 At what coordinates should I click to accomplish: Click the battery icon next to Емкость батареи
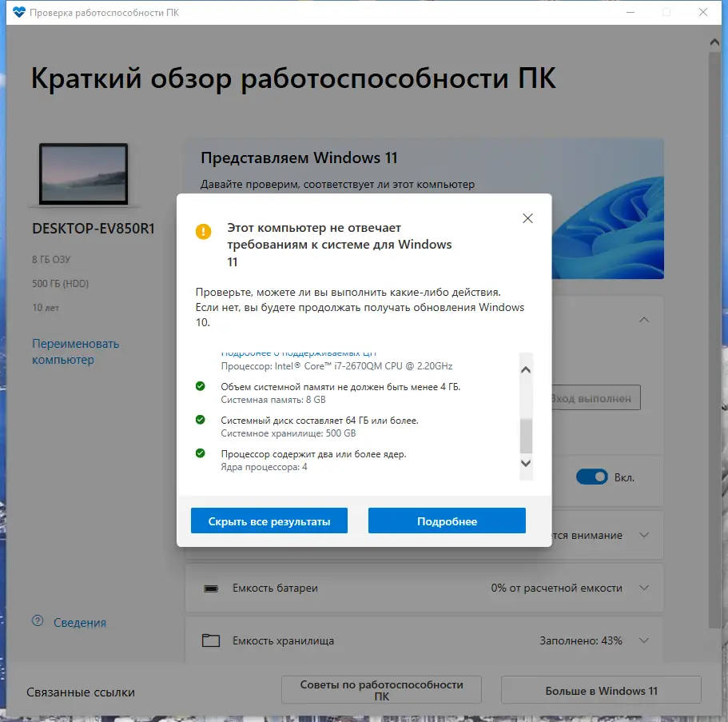212,588
